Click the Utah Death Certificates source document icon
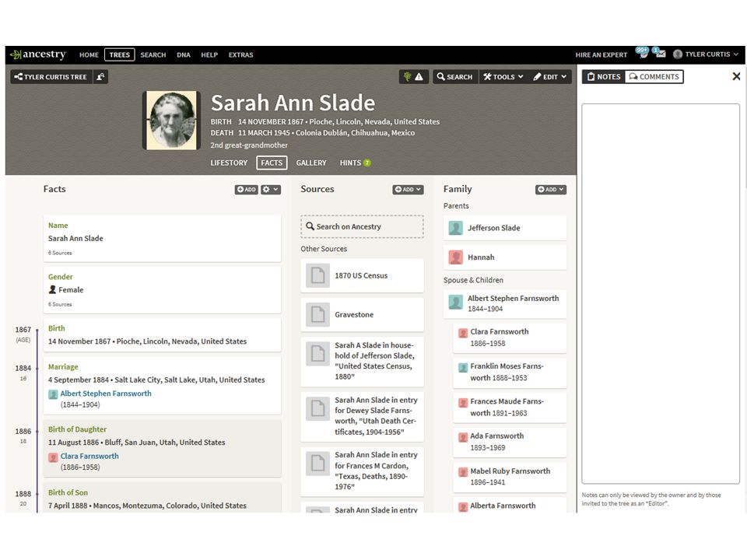747x560 pixels. click(x=317, y=408)
